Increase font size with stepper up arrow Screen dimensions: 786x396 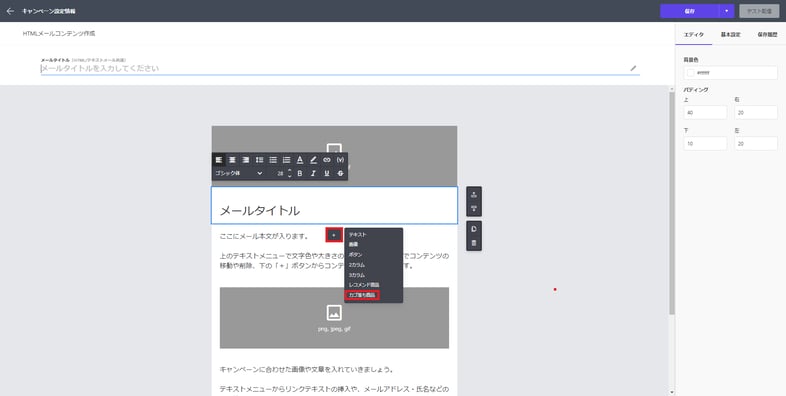(x=289, y=171)
